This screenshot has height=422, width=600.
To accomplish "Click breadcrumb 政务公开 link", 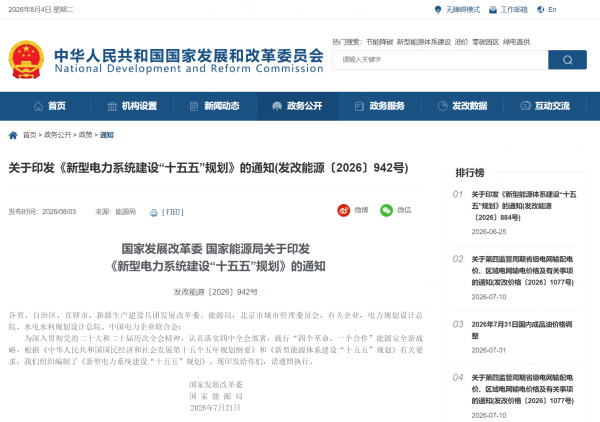I will pyautogui.click(x=57, y=135).
